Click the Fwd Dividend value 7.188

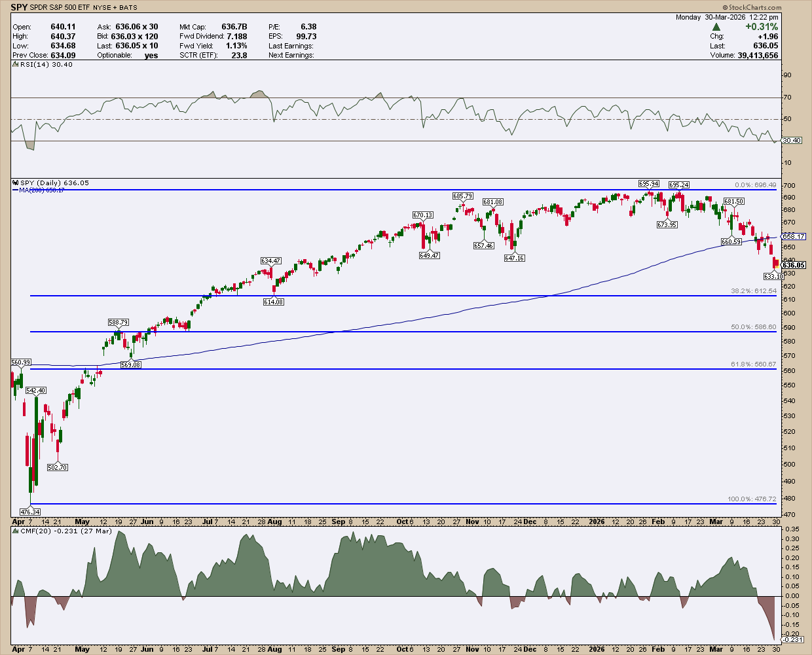237,37
